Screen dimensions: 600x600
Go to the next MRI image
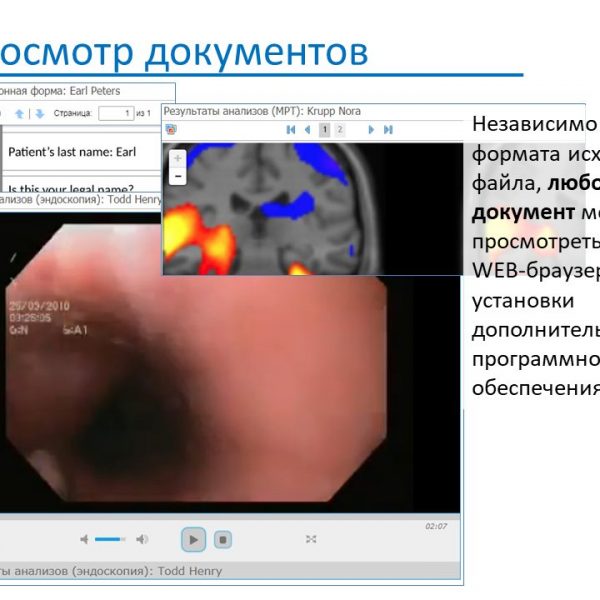[x=371, y=130]
